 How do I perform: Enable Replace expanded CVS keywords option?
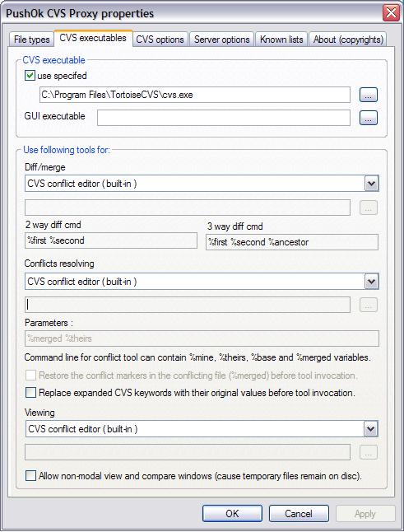[30, 393]
